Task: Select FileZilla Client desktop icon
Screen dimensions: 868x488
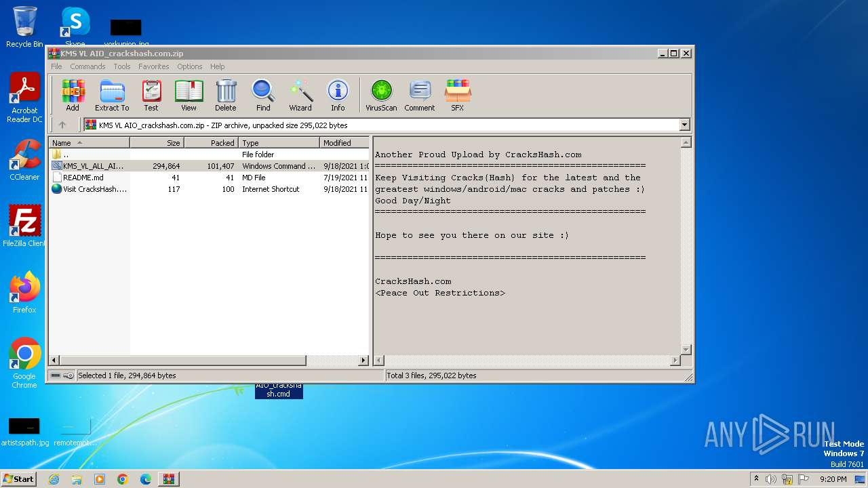Action: tap(24, 226)
